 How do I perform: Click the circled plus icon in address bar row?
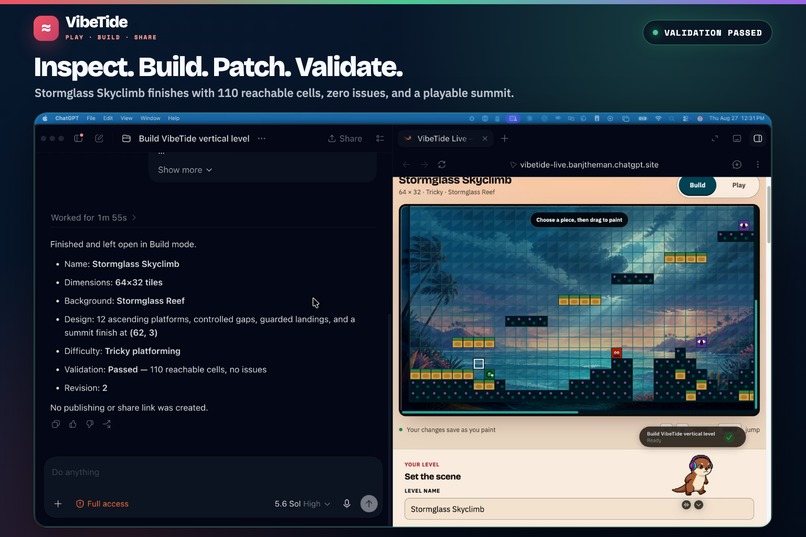click(x=737, y=164)
